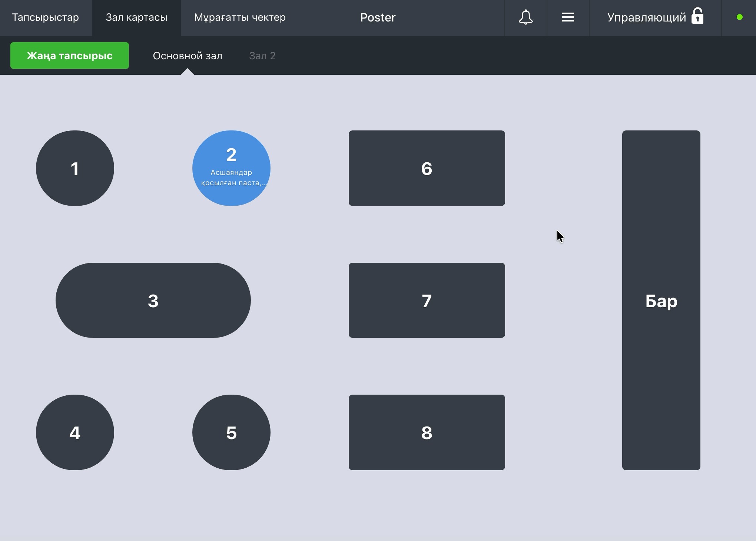This screenshot has height=541, width=756.
Task: Switch to Зал 2 hall
Action: 262,56
